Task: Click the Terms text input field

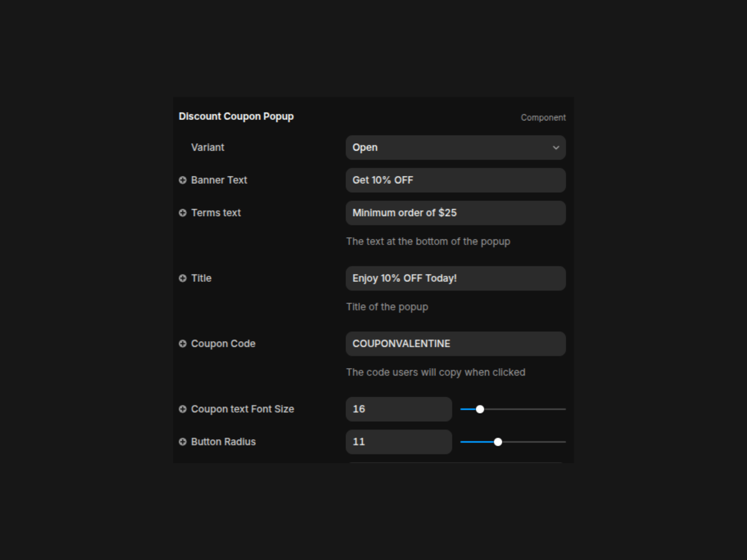Action: [455, 213]
